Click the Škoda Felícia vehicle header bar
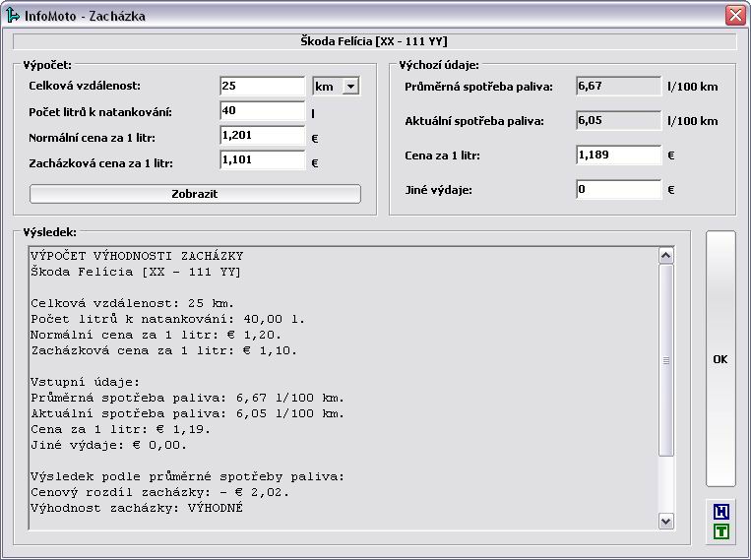 point(374,41)
